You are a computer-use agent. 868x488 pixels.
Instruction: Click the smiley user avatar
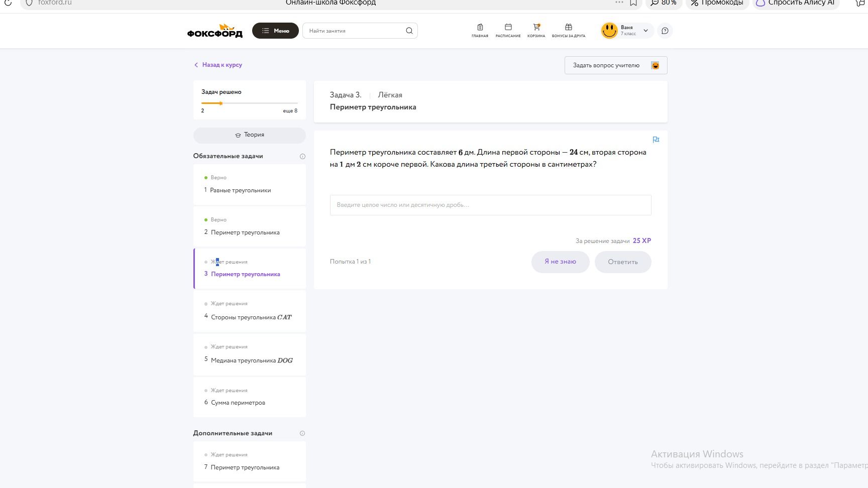pos(609,31)
